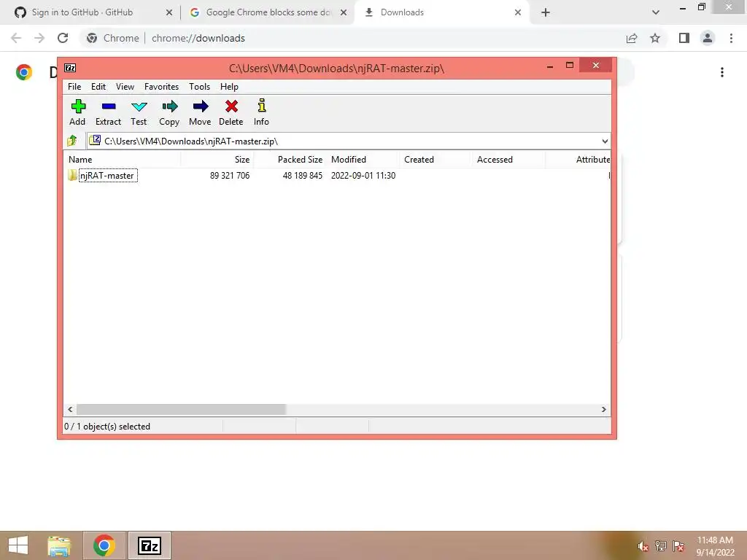The width and height of the screenshot is (747, 560).
Task: Switch to Google Chrome blocks tab
Action: point(268,12)
